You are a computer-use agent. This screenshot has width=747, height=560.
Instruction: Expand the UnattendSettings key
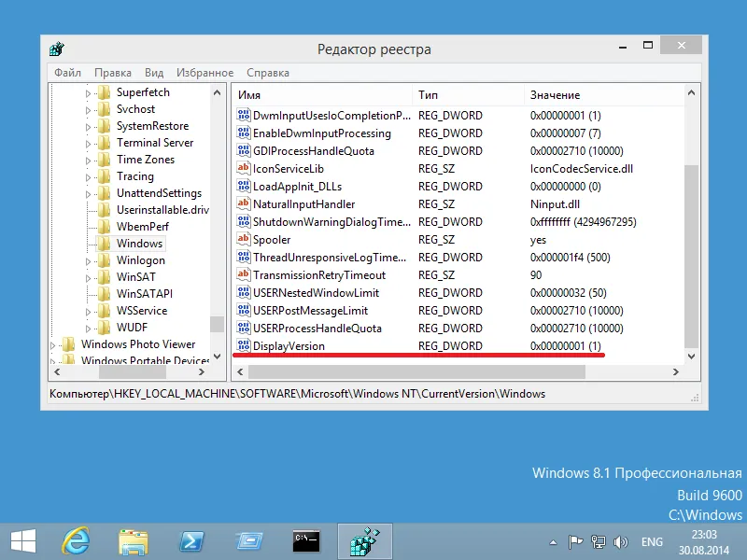(88, 194)
